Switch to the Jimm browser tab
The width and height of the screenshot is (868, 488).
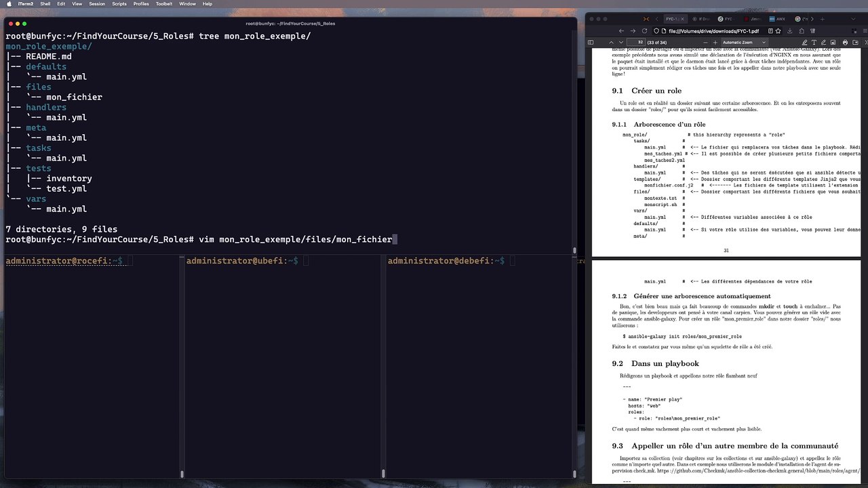point(753,19)
